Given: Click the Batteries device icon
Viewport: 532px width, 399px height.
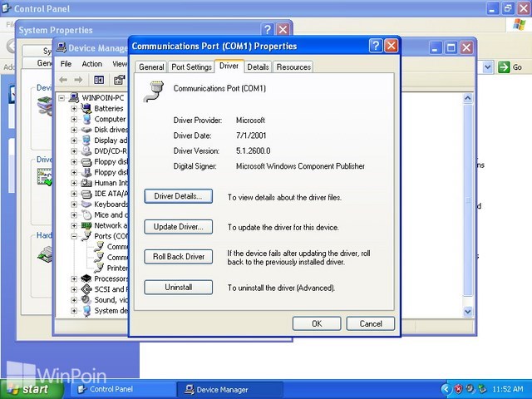Looking at the screenshot, I should pyautogui.click(x=86, y=109).
